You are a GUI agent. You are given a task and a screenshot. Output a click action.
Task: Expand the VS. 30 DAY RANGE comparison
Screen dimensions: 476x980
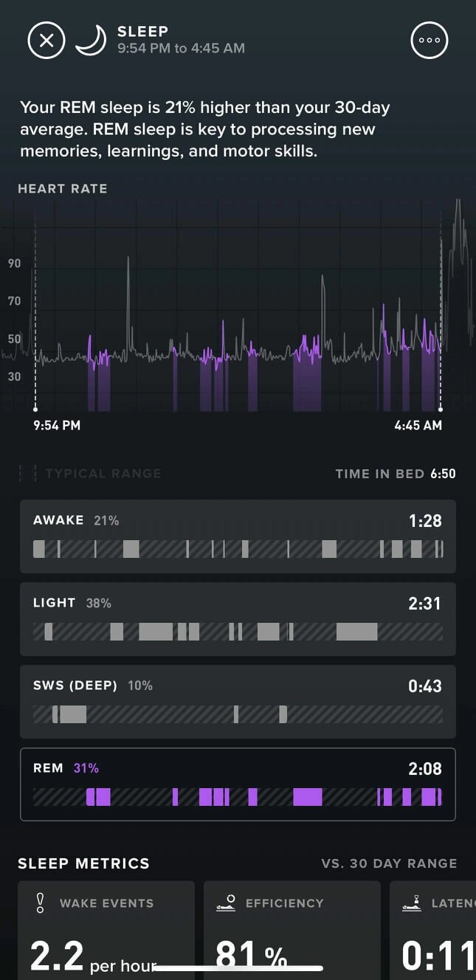(389, 863)
